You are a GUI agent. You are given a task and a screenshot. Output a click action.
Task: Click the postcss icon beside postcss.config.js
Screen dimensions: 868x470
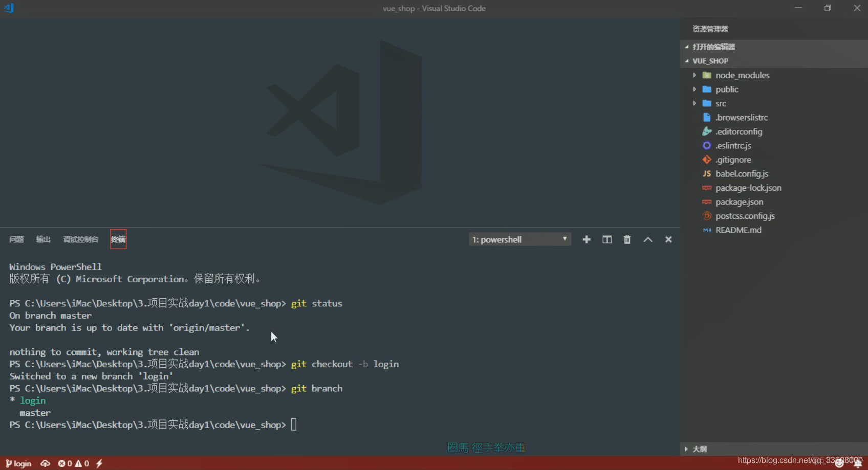point(707,216)
